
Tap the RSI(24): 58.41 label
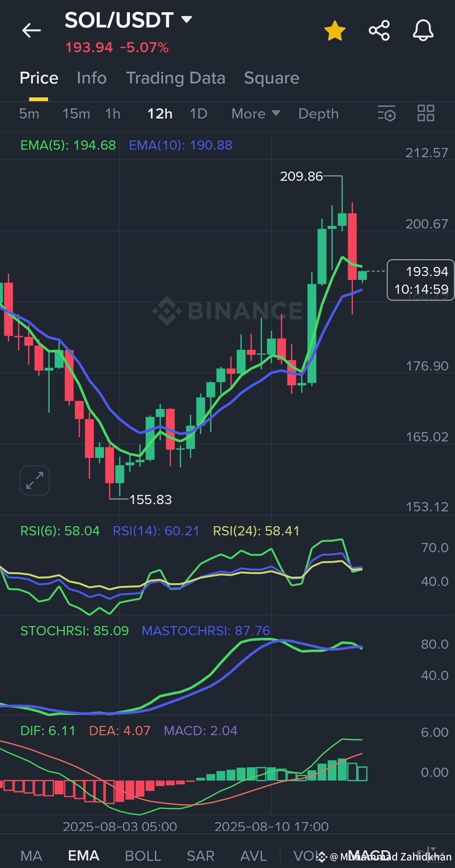pos(256,531)
